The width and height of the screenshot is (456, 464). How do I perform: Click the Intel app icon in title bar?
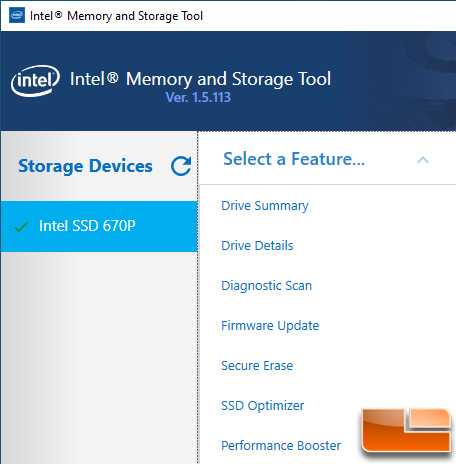click(x=17, y=15)
